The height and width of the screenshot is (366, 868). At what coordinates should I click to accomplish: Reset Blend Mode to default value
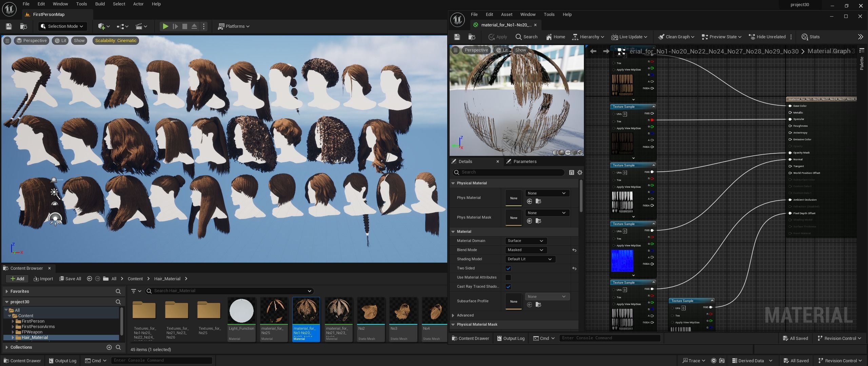click(x=574, y=250)
